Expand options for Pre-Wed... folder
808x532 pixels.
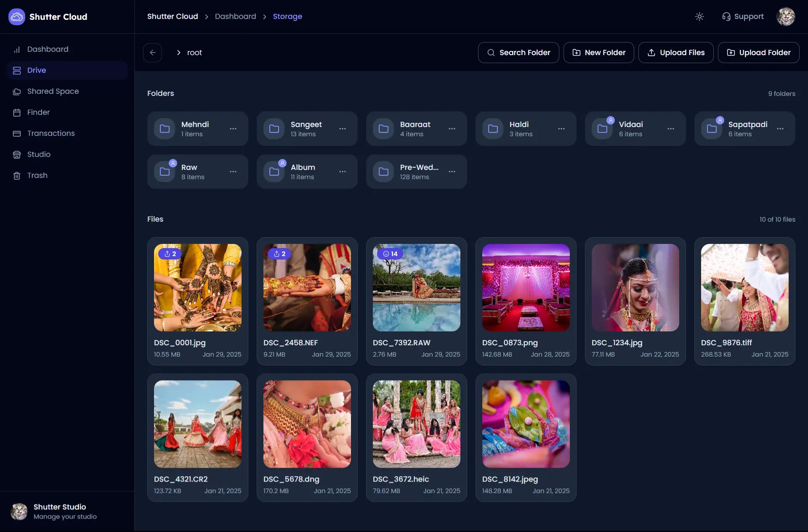[452, 172]
